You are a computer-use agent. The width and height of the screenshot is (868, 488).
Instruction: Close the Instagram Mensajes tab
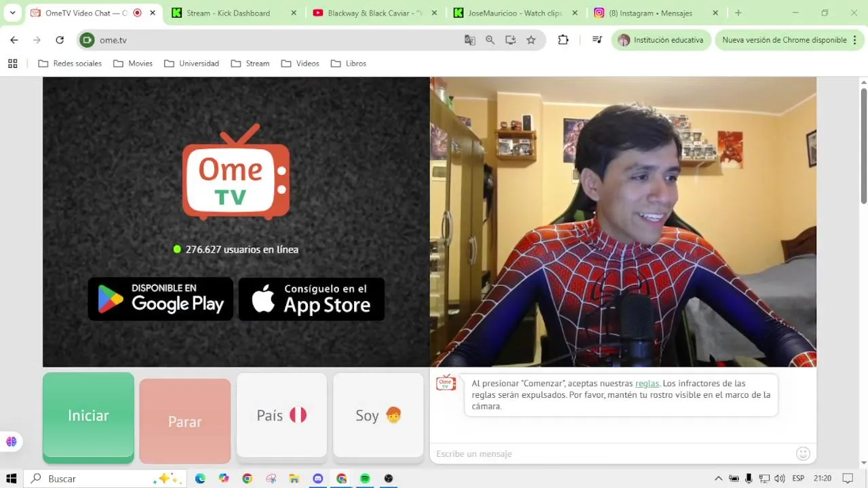[715, 13]
